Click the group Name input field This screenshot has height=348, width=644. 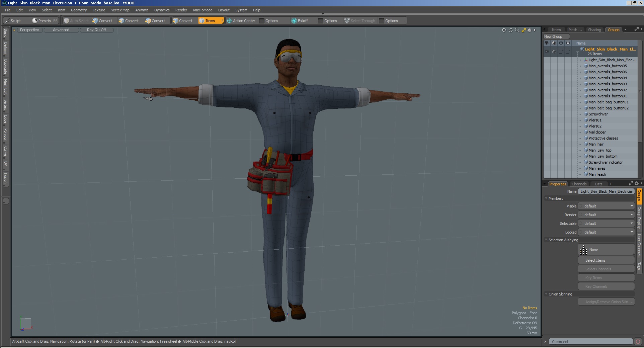tap(606, 191)
